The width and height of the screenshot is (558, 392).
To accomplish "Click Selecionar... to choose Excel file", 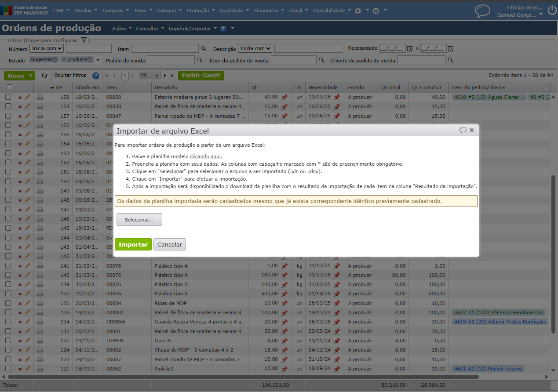I will coord(139,220).
